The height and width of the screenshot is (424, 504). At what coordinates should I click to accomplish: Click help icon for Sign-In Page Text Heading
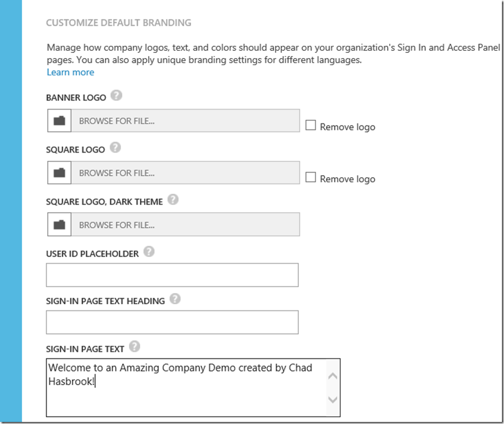pos(175,299)
